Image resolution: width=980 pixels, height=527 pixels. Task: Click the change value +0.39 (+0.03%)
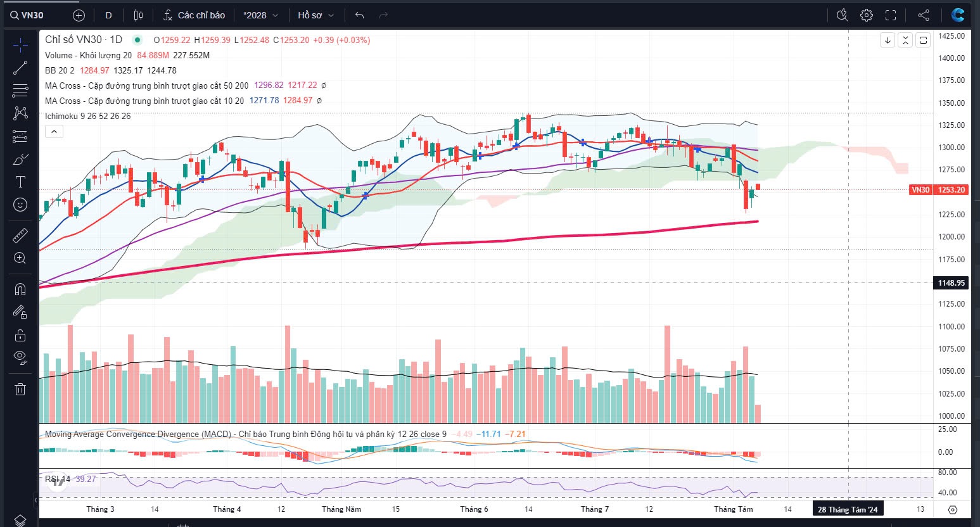(341, 40)
